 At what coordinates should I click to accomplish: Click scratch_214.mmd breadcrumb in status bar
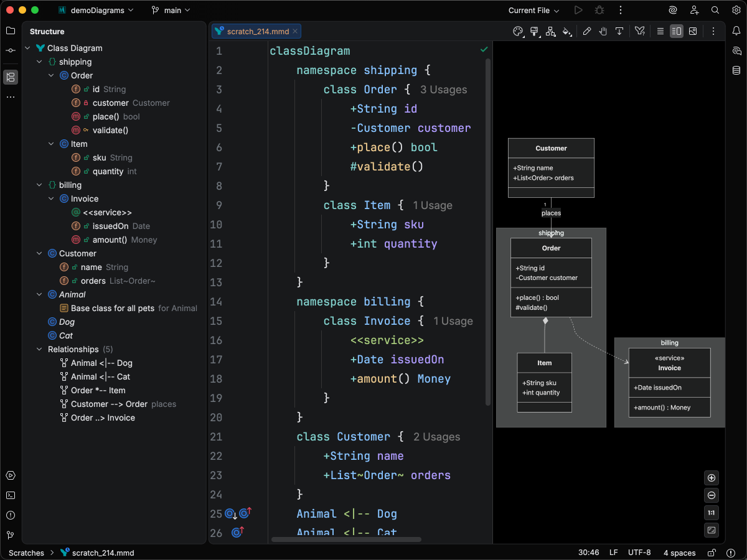[x=97, y=553]
